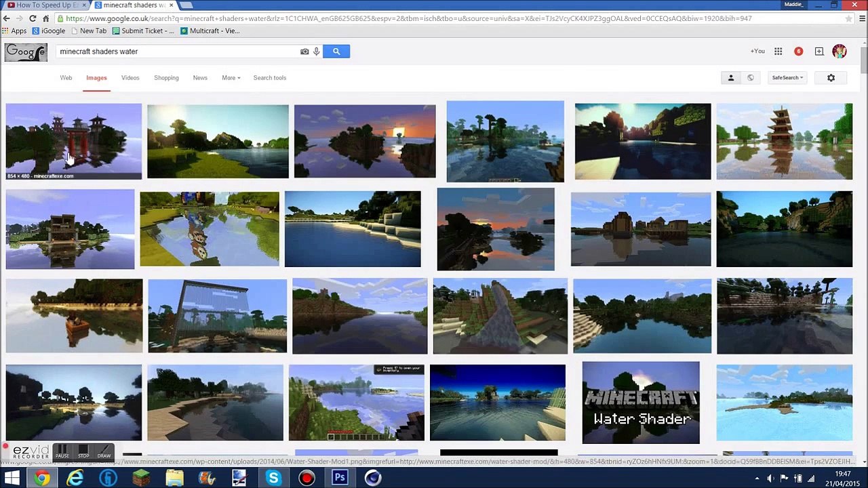This screenshot has width=868, height=488.
Task: Close the 'minecraft shaders' Google tab
Action: [x=171, y=5]
